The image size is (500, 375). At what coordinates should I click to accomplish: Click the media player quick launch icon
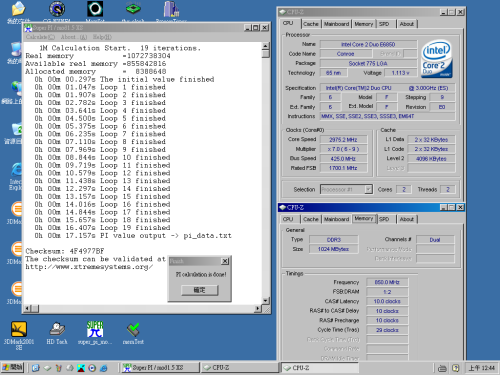tap(92, 368)
